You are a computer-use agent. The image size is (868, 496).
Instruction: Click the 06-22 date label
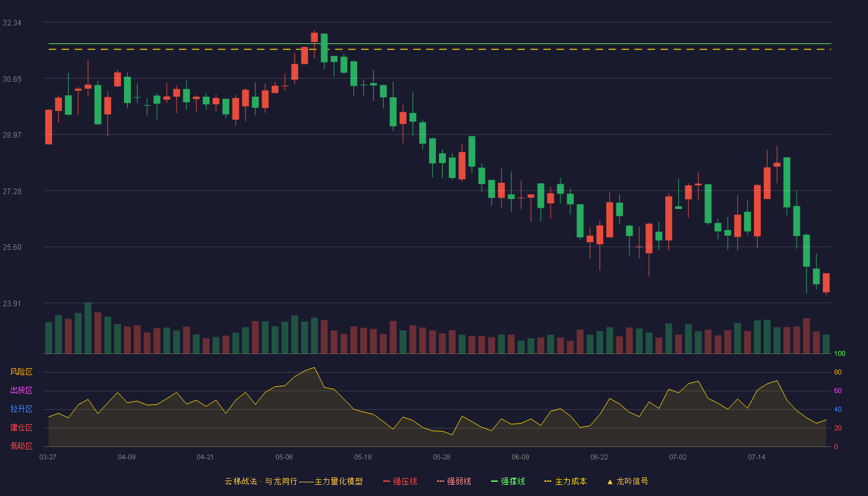[x=599, y=457]
